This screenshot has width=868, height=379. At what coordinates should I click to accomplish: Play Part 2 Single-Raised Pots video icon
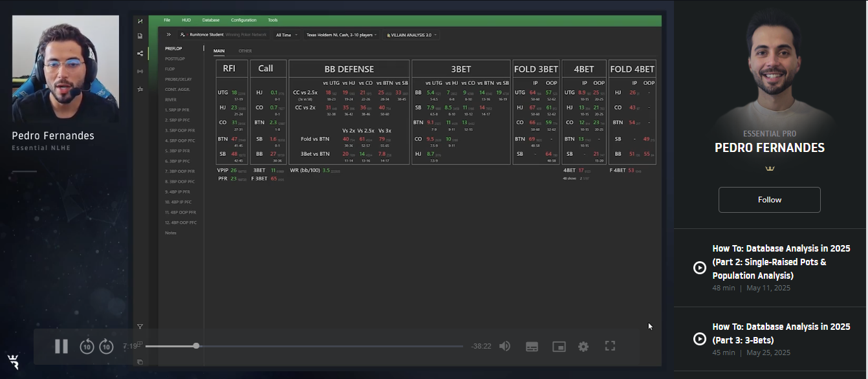(699, 268)
